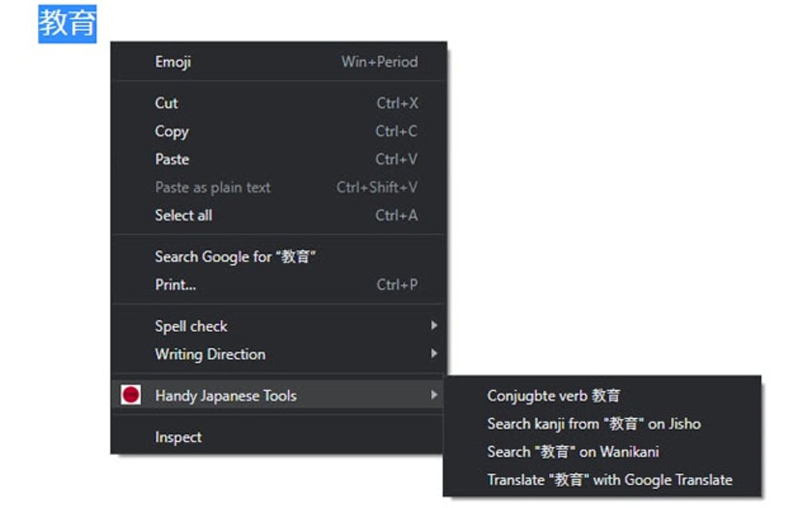Translate 教育 with Google Translate
812x508 pixels.
[609, 479]
